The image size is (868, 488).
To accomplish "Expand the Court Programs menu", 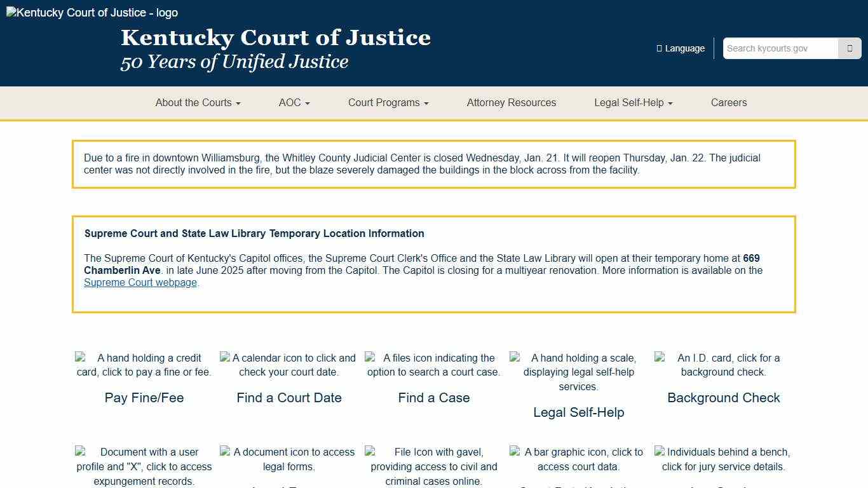I will click(388, 103).
